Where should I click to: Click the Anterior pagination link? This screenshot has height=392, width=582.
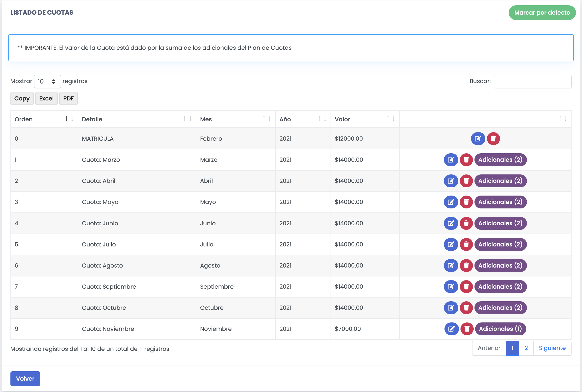coord(489,348)
